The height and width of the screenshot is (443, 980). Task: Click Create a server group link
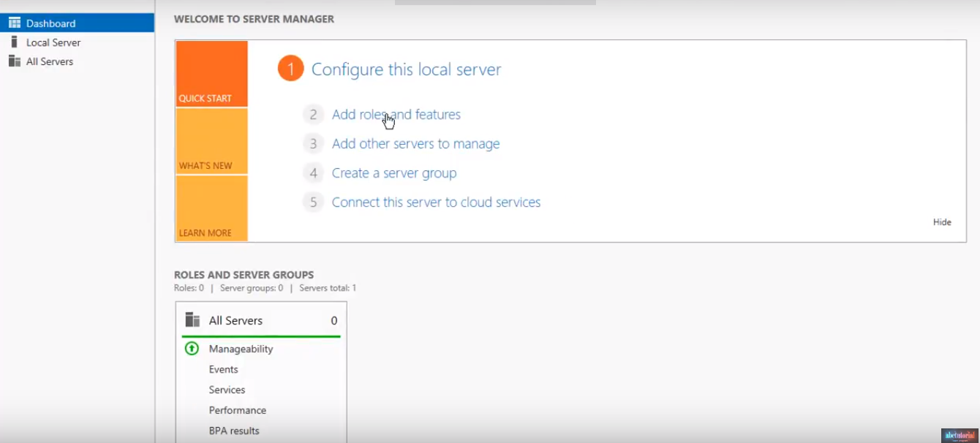pos(394,173)
